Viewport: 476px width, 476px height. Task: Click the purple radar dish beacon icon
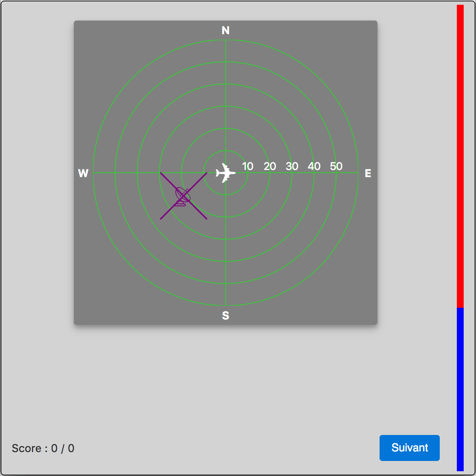[183, 197]
